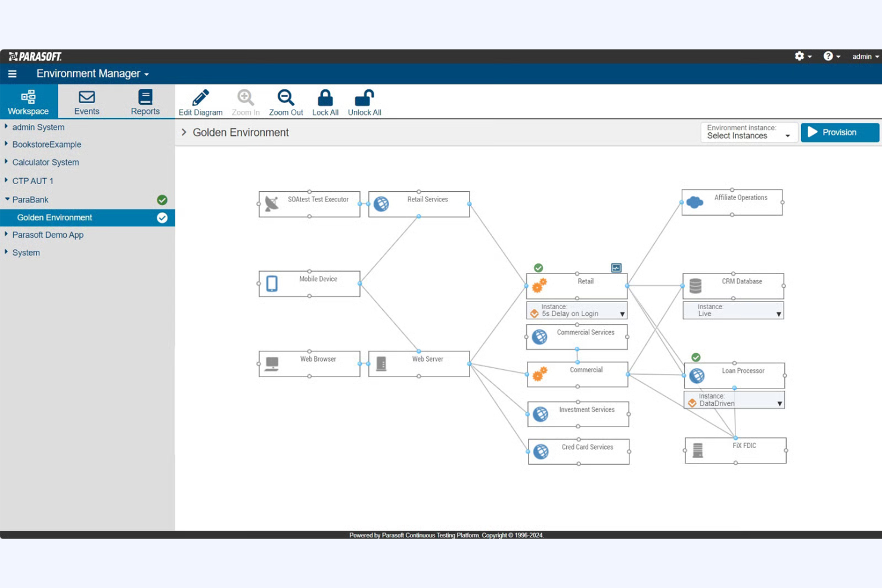Click the SOAtest Test Executor satellite icon

(272, 204)
